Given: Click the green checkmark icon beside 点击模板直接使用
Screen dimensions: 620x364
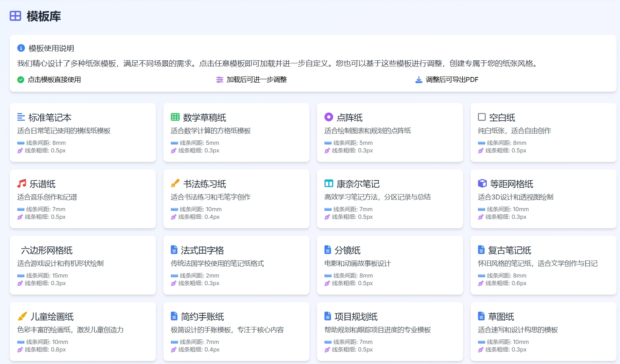Looking at the screenshot, I should [x=21, y=80].
